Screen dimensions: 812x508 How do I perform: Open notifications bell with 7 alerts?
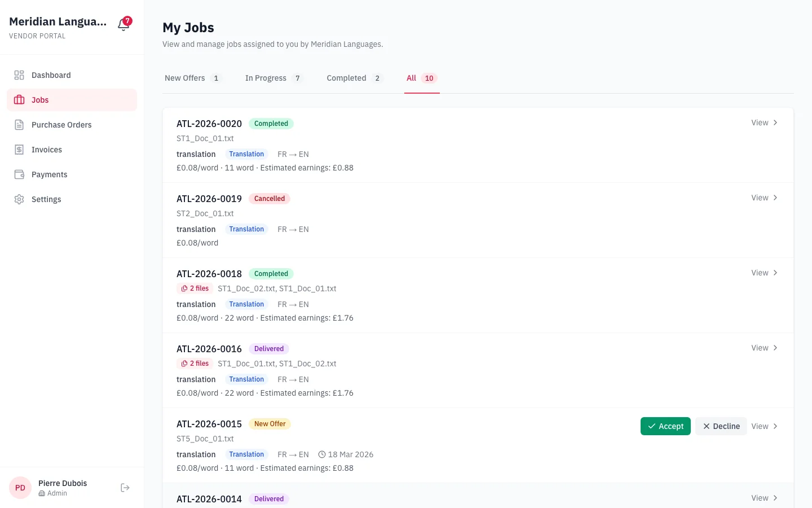(123, 24)
